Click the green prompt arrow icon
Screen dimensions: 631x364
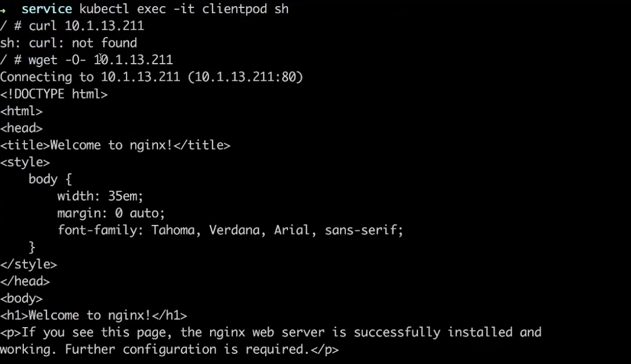click(x=3, y=10)
